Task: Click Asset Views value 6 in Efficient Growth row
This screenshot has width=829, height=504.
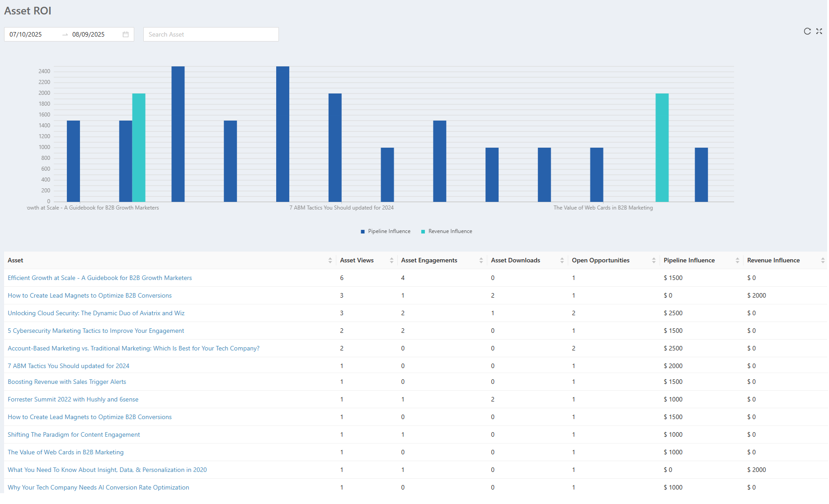Action: click(x=342, y=278)
